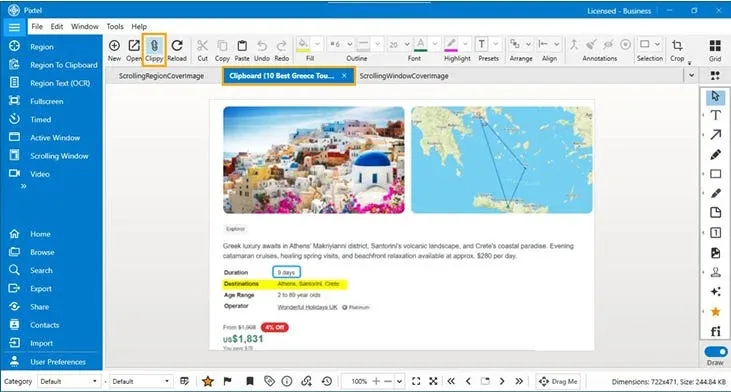The width and height of the screenshot is (731, 392).
Task: Expand the Highlight color dropdown arrow
Action: point(465,44)
